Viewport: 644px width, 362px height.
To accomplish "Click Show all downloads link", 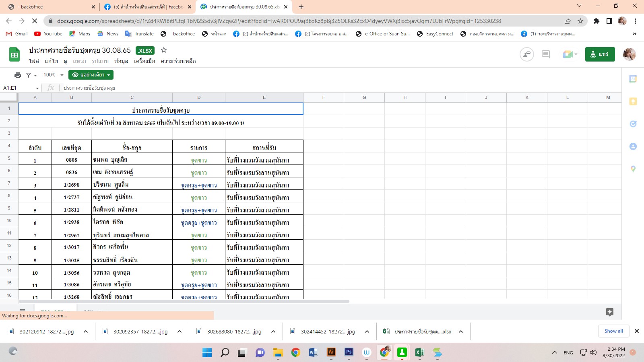I will point(613,331).
